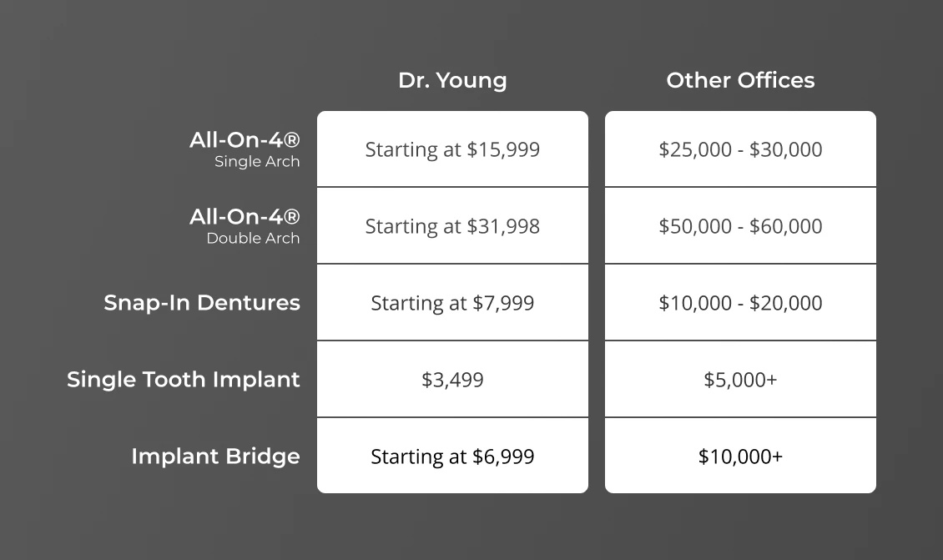Select the $10,000 - $20,000 price range
The width and height of the screenshot is (943, 560).
coord(740,303)
